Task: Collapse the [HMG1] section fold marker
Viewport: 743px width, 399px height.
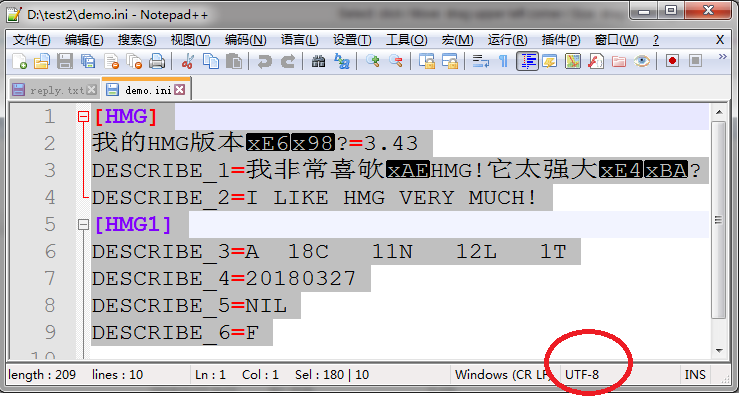Action: [83, 225]
